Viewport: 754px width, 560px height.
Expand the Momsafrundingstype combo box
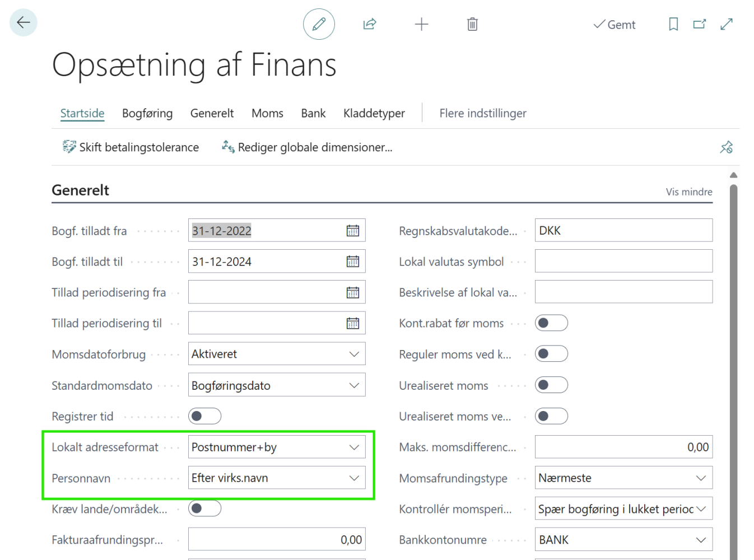tap(701, 478)
